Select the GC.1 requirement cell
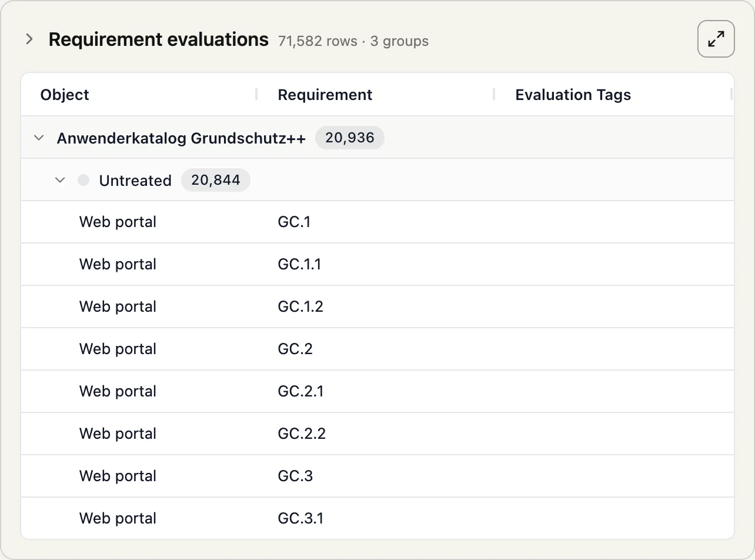Screen dimensions: 755x560 295,222
